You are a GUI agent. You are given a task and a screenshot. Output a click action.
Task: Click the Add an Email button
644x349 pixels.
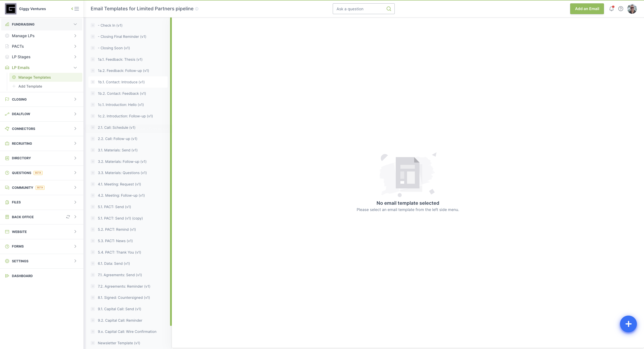[x=587, y=9]
